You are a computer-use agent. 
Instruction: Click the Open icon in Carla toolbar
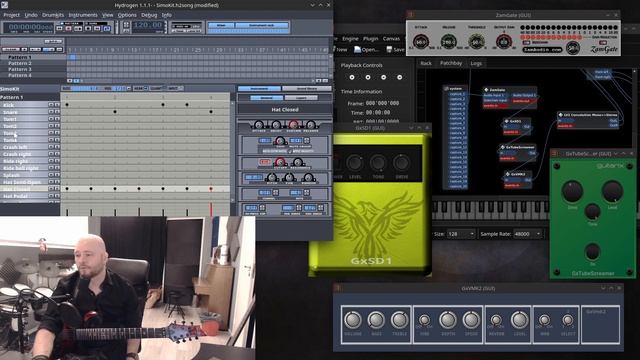pyautogui.click(x=366, y=49)
